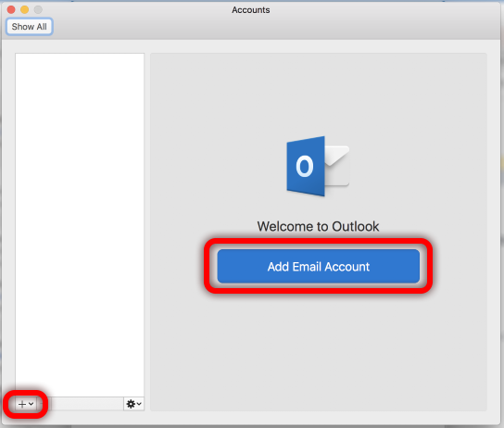Click the plus icon to add an account

(x=22, y=404)
